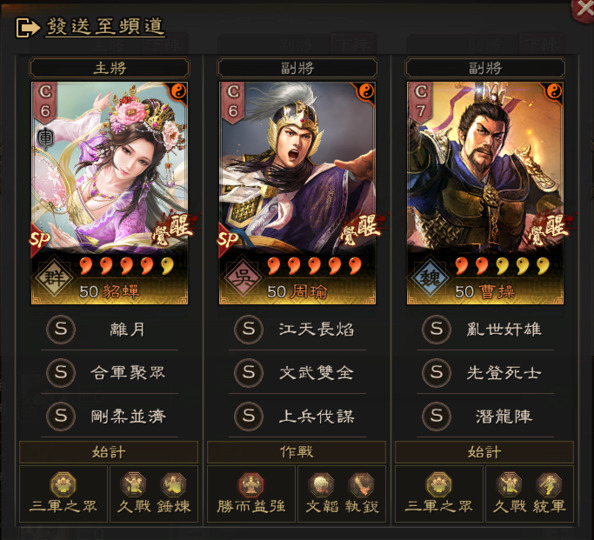Select the 文韜 trait icon
Viewport: 594px width, 540px height.
click(321, 485)
